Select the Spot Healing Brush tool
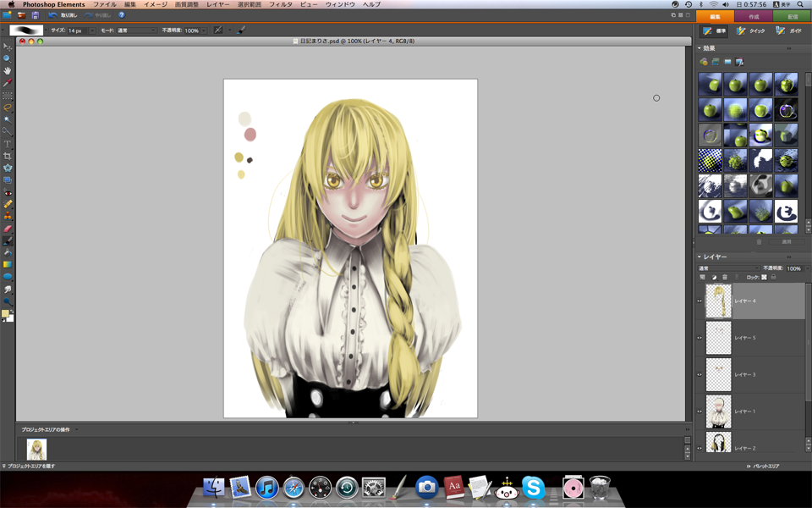Image resolution: width=812 pixels, height=508 pixels. click(8, 204)
